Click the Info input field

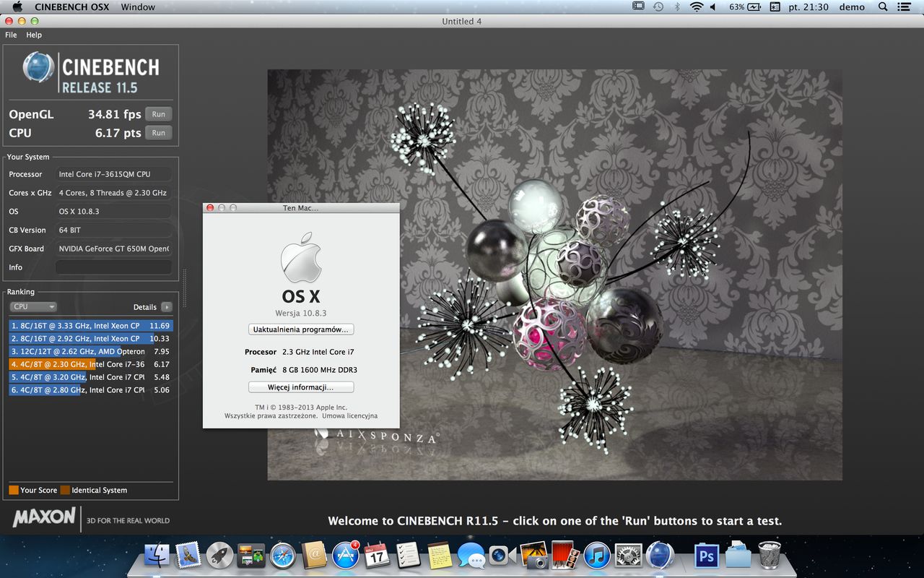(x=113, y=267)
